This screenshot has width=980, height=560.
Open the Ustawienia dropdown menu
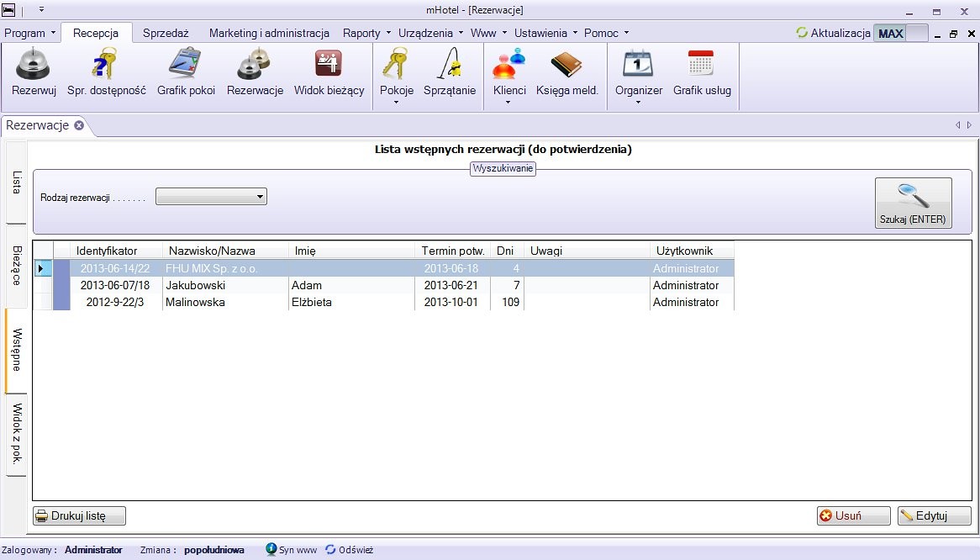tap(545, 33)
